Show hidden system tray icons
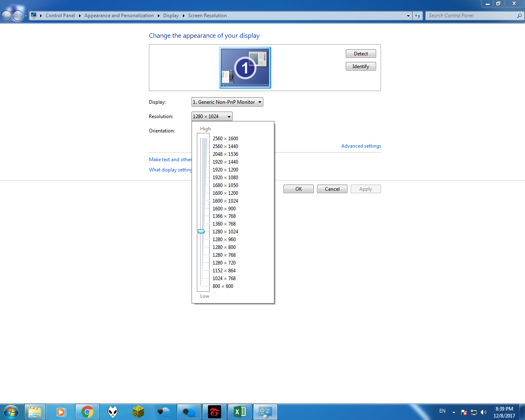 coord(454,412)
